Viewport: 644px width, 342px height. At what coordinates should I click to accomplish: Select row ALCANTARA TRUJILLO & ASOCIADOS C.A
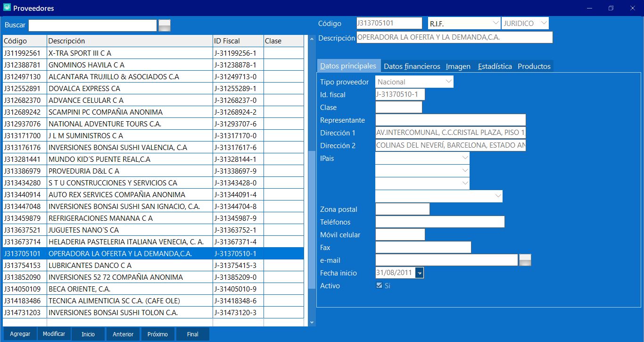point(153,76)
